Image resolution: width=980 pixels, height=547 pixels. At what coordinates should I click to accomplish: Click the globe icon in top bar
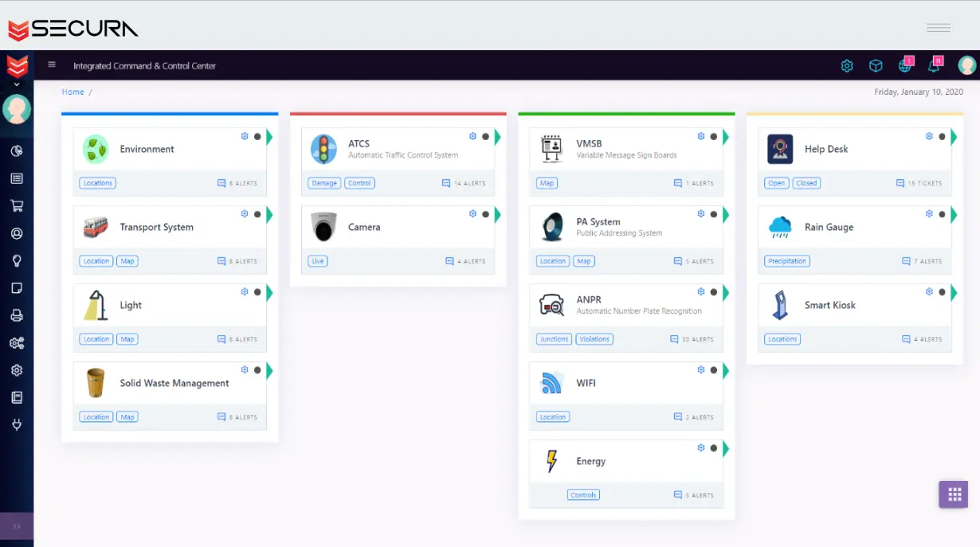pyautogui.click(x=905, y=65)
